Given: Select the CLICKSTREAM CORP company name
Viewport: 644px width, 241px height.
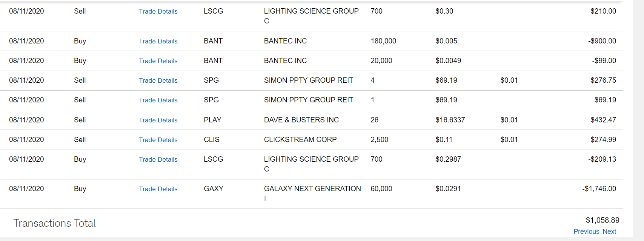Looking at the screenshot, I should 300,140.
